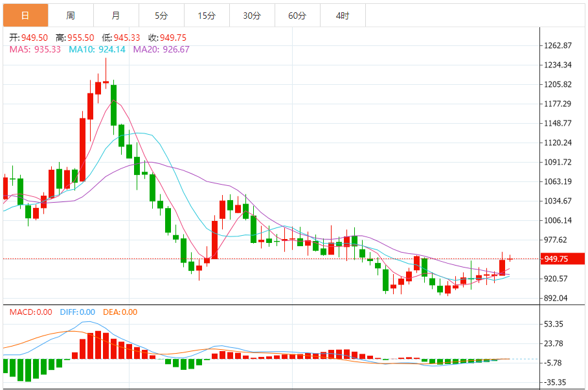Click the 977.62 price axis label
This screenshot has width=588, height=390.
[x=556, y=240]
